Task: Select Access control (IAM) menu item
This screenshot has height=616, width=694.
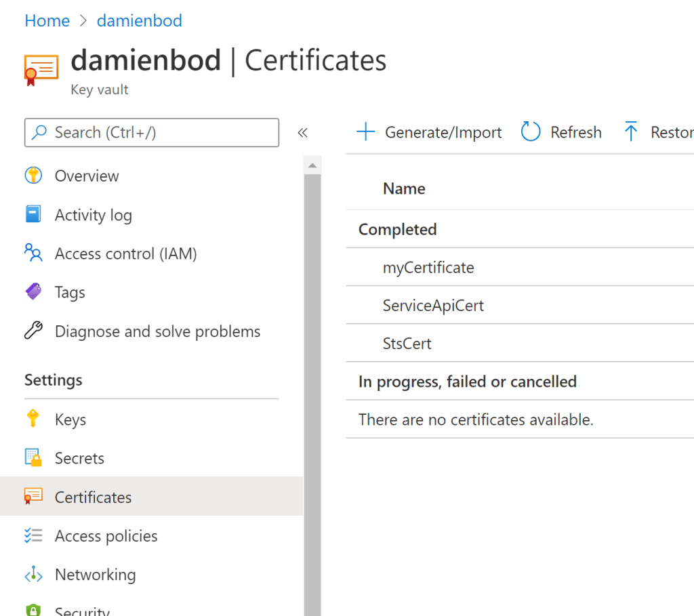Action: [151, 253]
